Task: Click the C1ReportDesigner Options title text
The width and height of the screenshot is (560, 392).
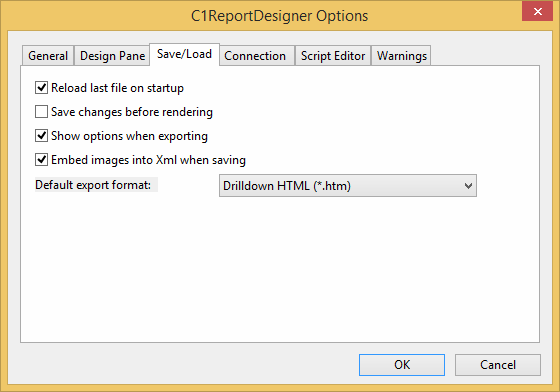Action: point(279,16)
